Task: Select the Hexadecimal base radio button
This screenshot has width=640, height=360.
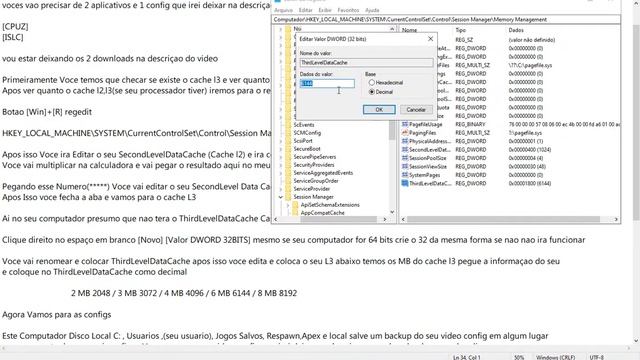Action: point(371,82)
